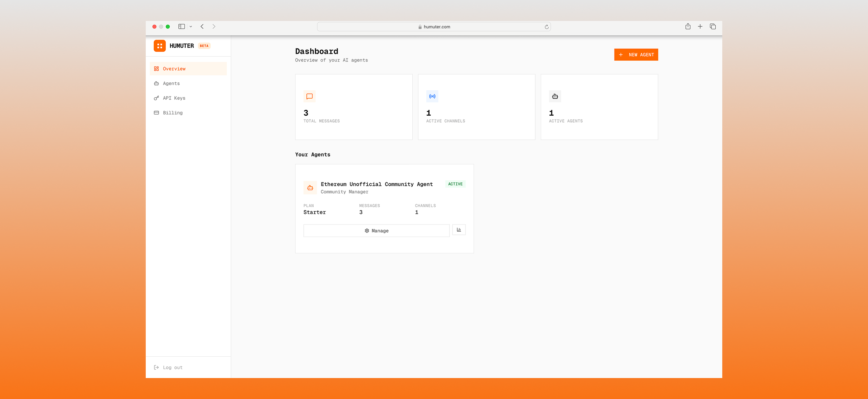Open the API Keys page
The image size is (868, 399).
pos(174,98)
